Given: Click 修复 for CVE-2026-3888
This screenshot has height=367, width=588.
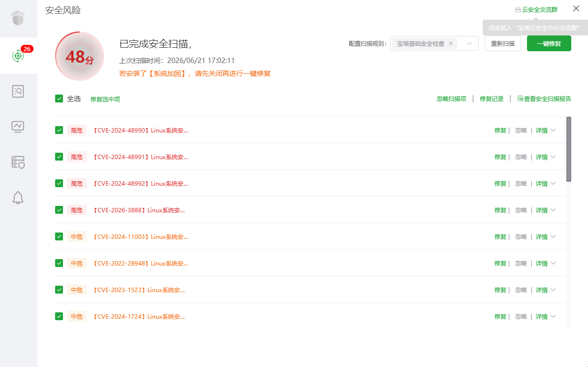Looking at the screenshot, I should pos(500,210).
